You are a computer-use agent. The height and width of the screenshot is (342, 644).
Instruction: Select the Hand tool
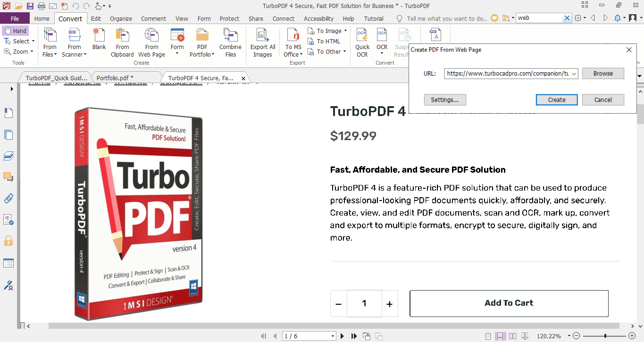[x=16, y=30]
